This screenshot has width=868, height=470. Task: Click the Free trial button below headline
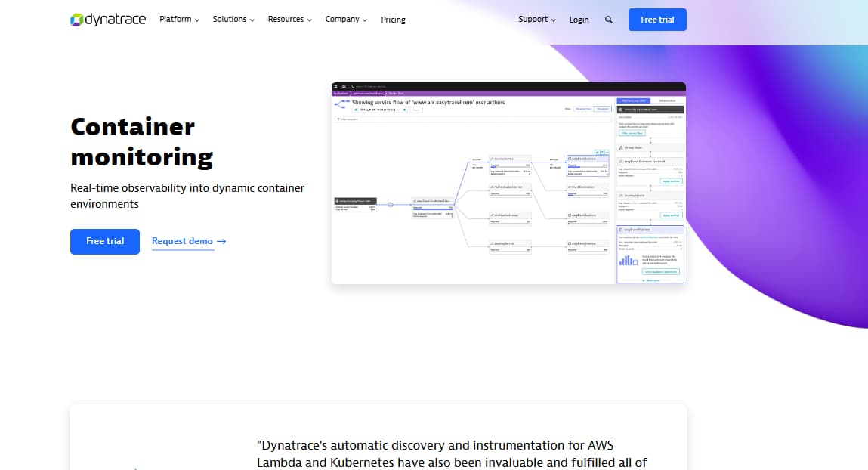click(104, 241)
